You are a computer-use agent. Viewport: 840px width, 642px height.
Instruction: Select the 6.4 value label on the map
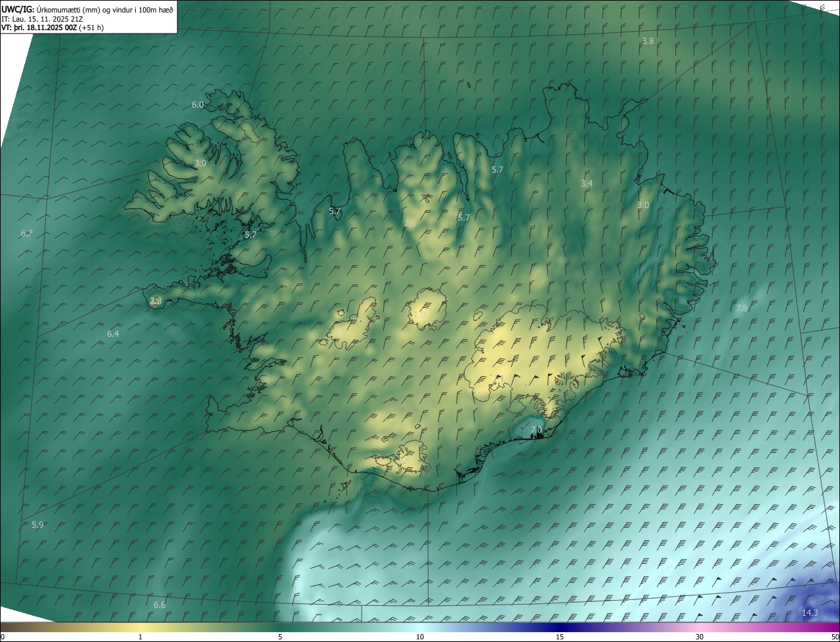pyautogui.click(x=113, y=333)
